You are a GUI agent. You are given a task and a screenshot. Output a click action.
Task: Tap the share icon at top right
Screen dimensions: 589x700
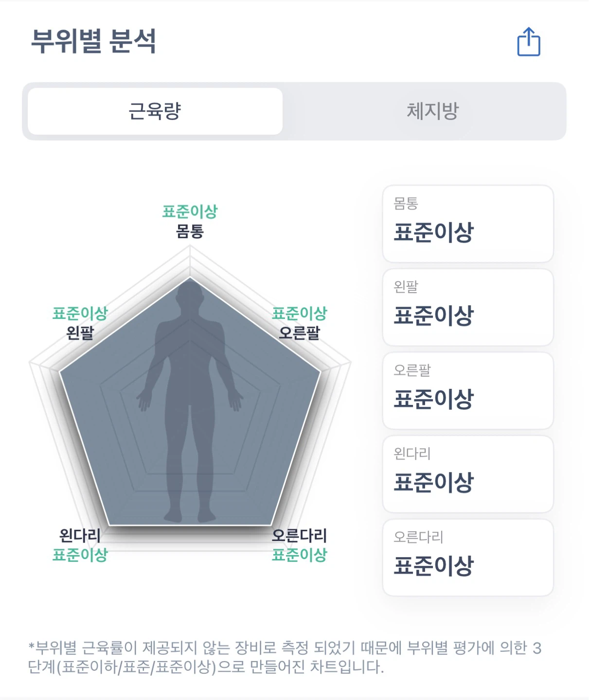[x=529, y=42]
